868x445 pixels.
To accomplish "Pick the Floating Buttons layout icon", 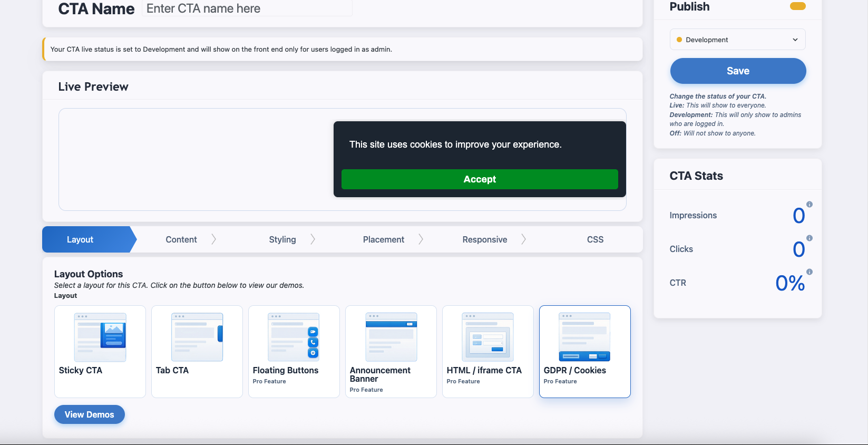I will click(294, 337).
